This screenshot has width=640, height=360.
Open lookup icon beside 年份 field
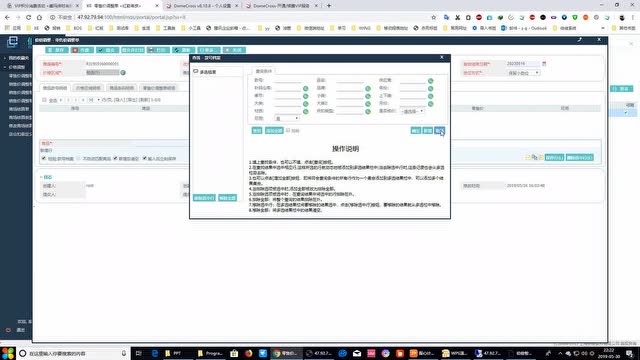[x=430, y=89]
